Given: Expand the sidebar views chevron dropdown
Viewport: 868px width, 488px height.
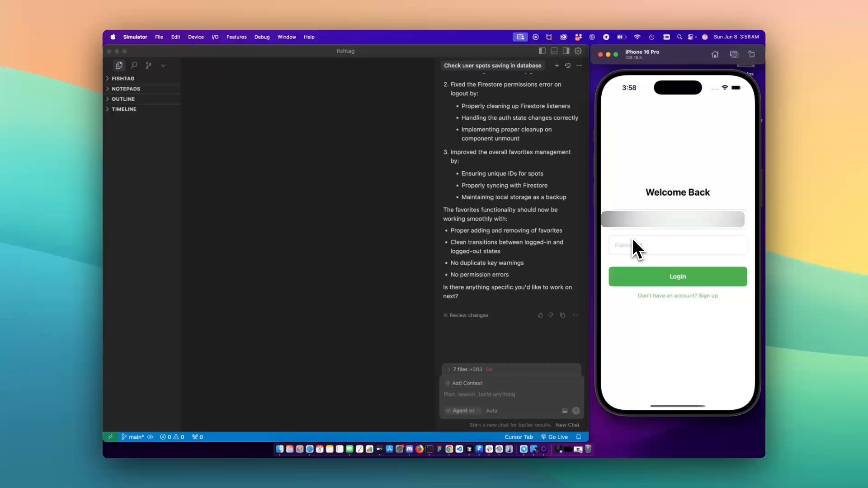Looking at the screenshot, I should 163,66.
